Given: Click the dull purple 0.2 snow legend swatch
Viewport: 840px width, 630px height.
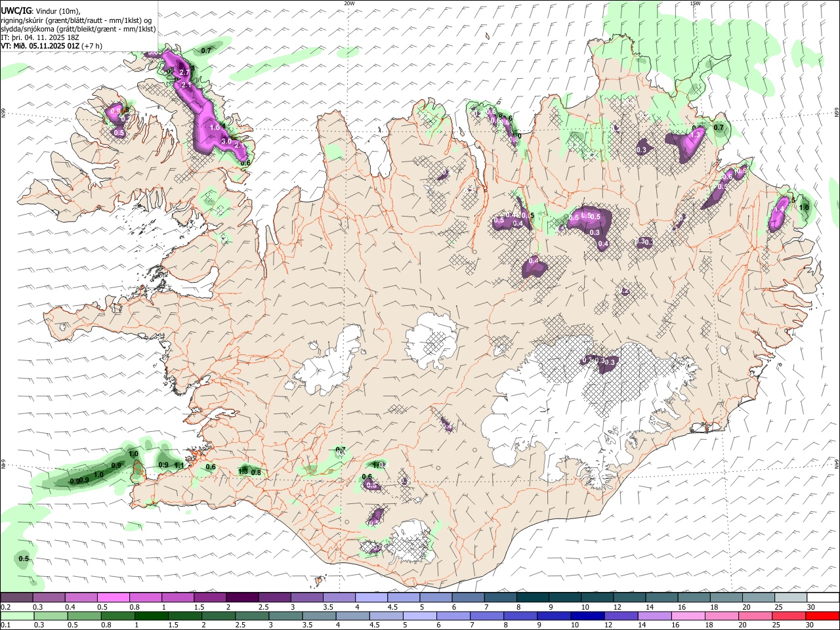Looking at the screenshot, I should [x=16, y=597].
